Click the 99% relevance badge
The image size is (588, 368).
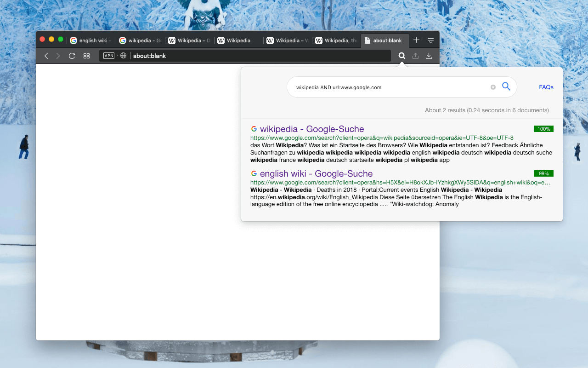pyautogui.click(x=544, y=173)
